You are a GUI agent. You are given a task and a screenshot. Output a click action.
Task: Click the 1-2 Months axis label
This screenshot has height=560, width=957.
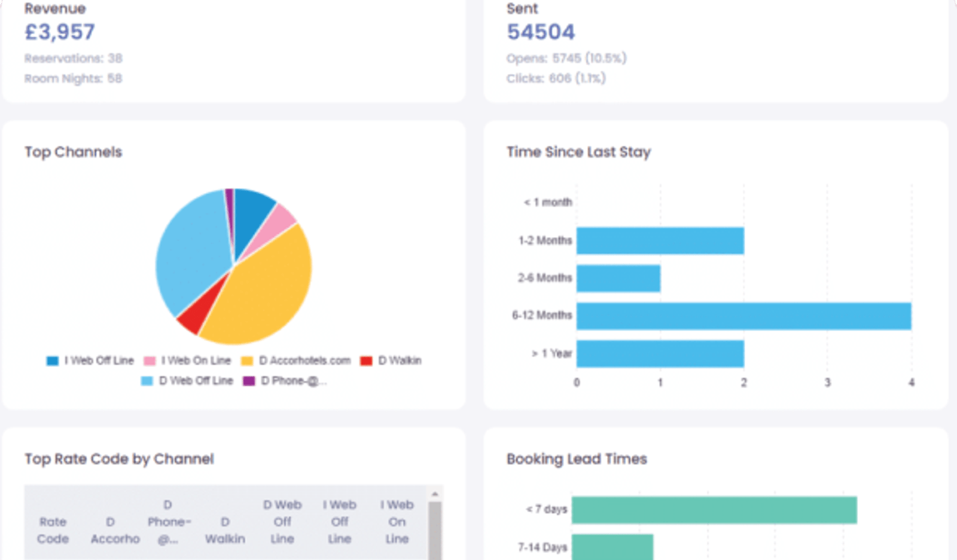coord(545,241)
